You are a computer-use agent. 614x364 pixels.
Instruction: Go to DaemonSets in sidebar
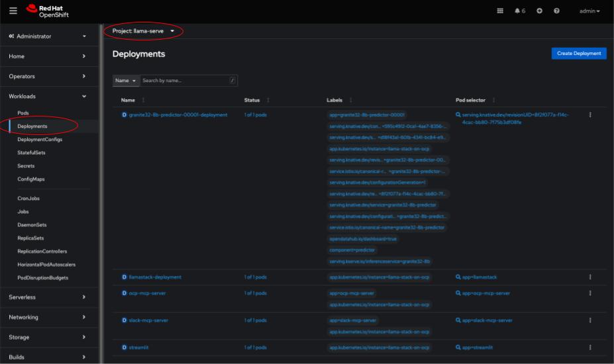click(32, 224)
